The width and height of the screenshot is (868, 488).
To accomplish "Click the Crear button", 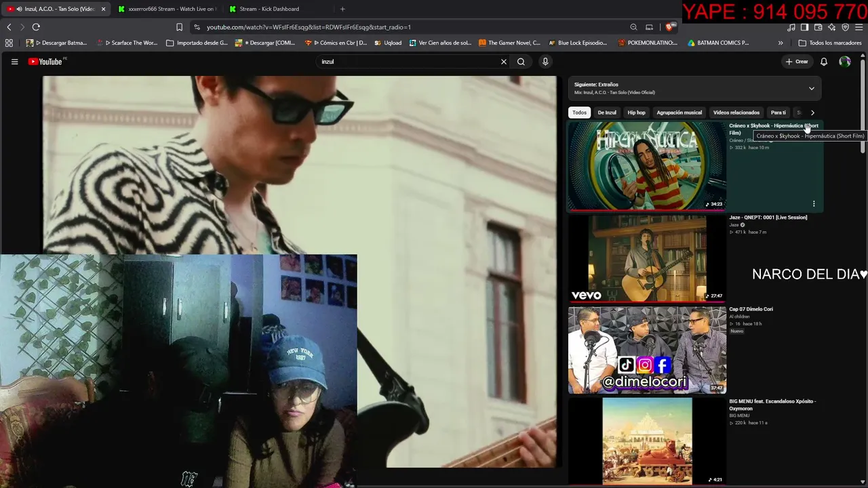I will (797, 62).
